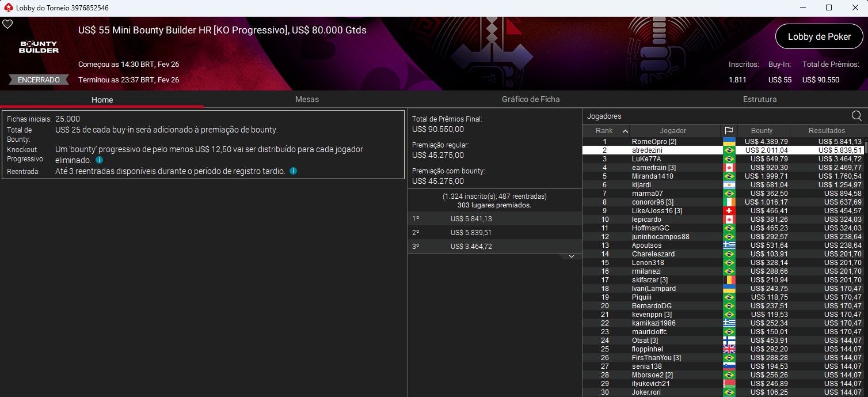Open the Gráfico de Ficha tab
Screen dimensions: 868x397
[x=530, y=99]
